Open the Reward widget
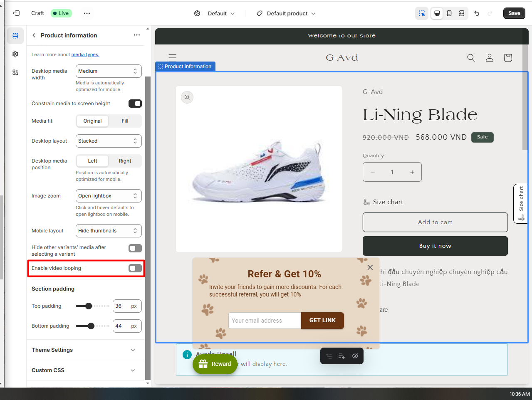 215,364
